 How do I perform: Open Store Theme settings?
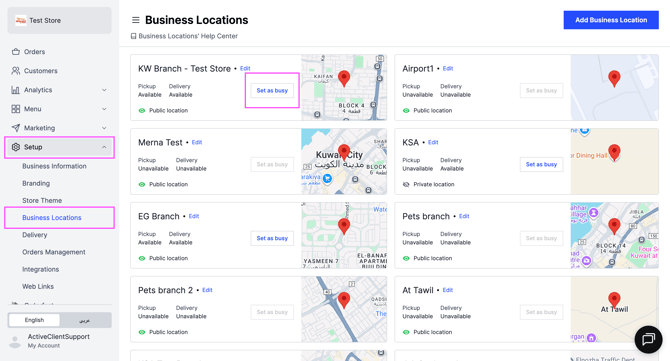pos(42,200)
